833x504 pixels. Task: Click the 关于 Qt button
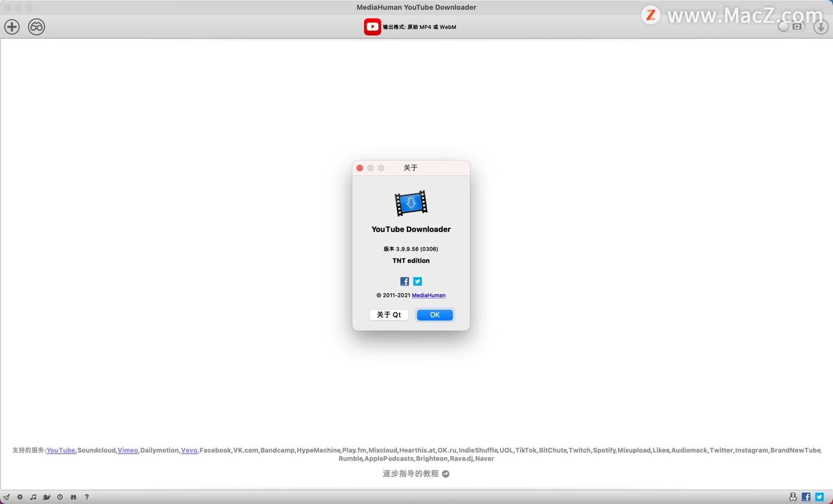tap(389, 315)
